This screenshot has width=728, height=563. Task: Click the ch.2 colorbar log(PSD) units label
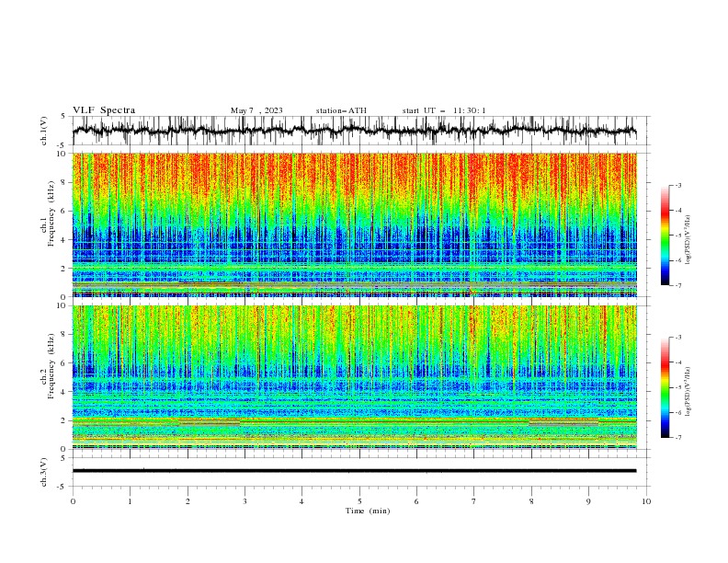pyautogui.click(x=688, y=392)
